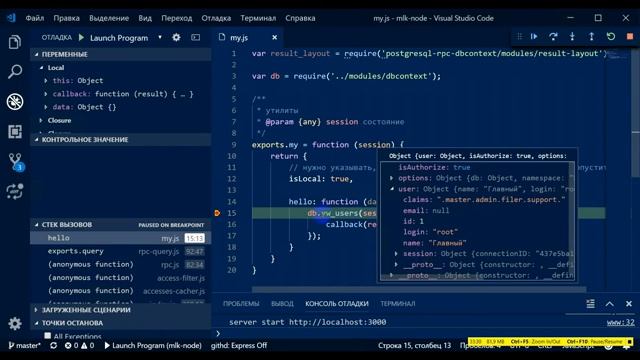Expand 'options' in the hover tooltip
This screenshot has width=640, height=360.
(x=391, y=178)
